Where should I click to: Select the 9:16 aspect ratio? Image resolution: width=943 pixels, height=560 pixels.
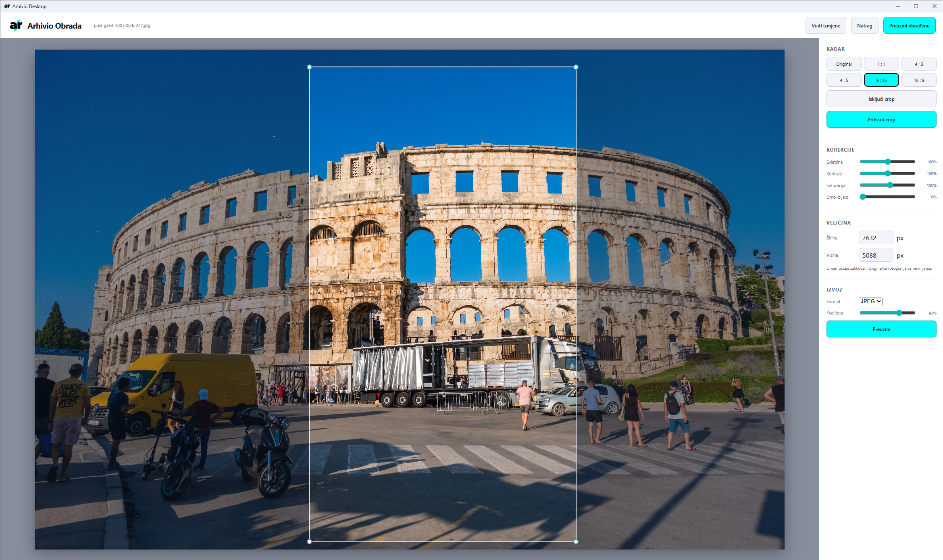click(x=881, y=80)
